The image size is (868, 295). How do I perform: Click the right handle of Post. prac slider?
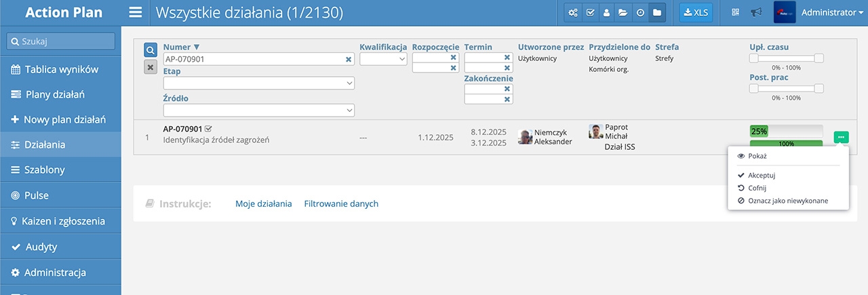pyautogui.click(x=818, y=89)
